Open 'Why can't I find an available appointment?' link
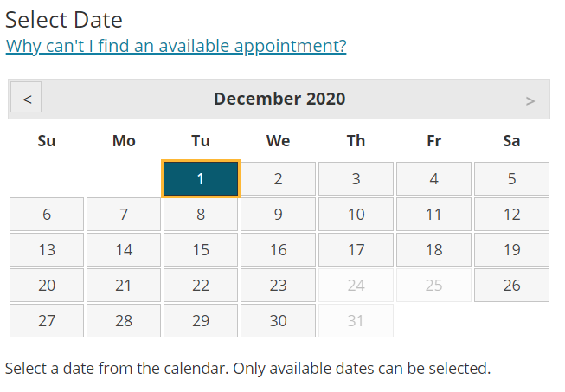 point(176,46)
